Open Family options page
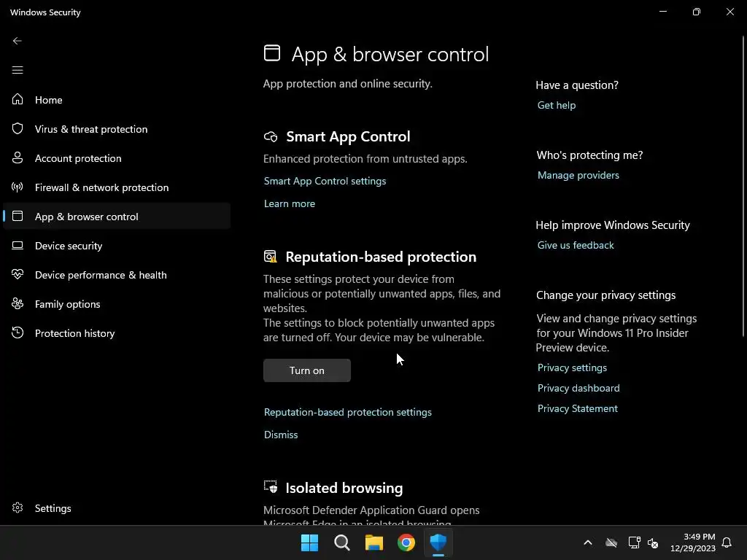 tap(117, 304)
